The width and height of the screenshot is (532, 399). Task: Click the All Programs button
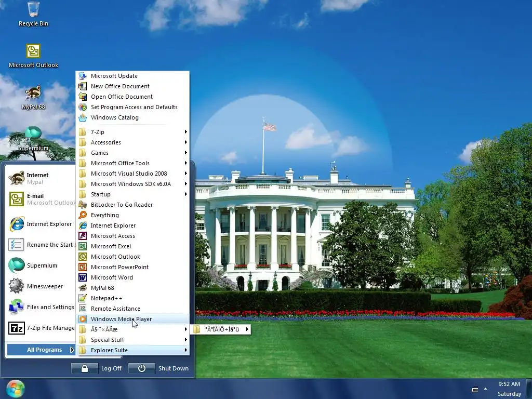point(41,350)
